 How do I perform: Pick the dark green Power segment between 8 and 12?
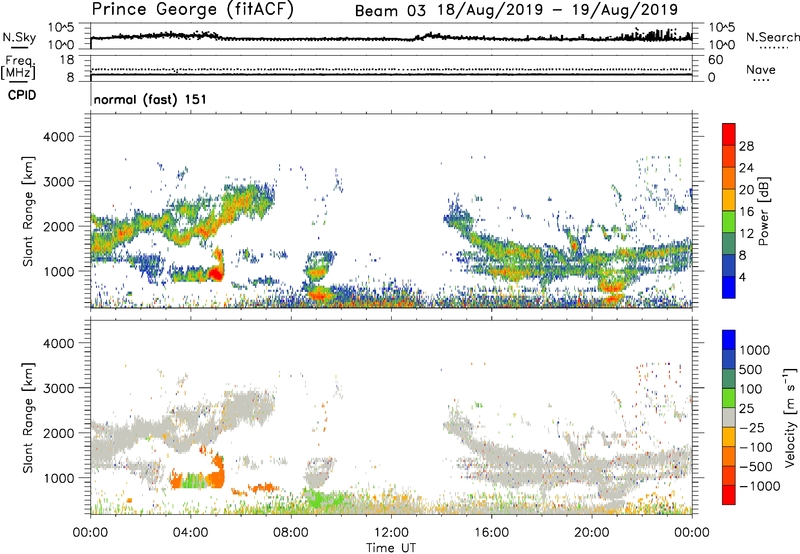pyautogui.click(x=729, y=243)
